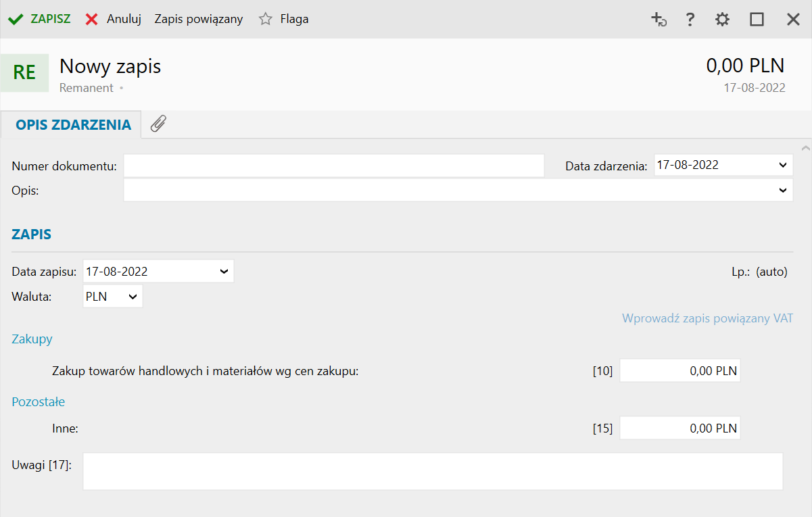Click the green ZAPISZ checkmark icon
Image resolution: width=812 pixels, height=517 pixels.
pyautogui.click(x=16, y=19)
